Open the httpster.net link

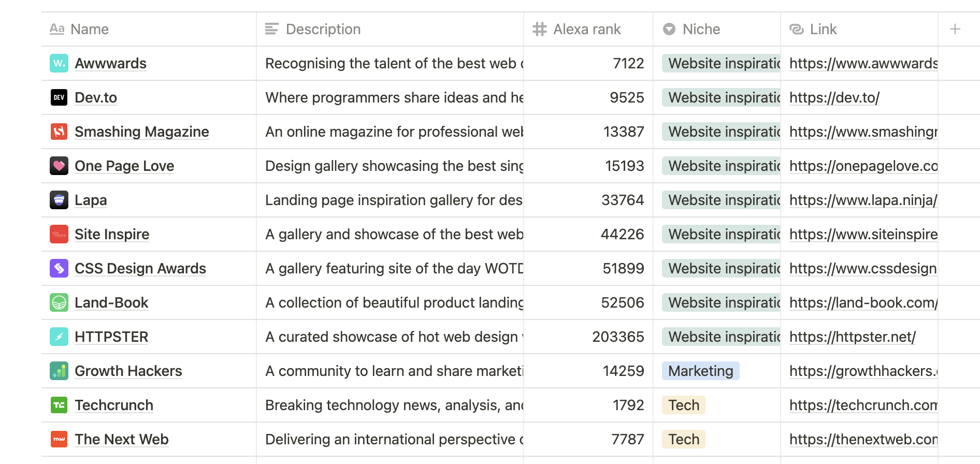click(853, 337)
